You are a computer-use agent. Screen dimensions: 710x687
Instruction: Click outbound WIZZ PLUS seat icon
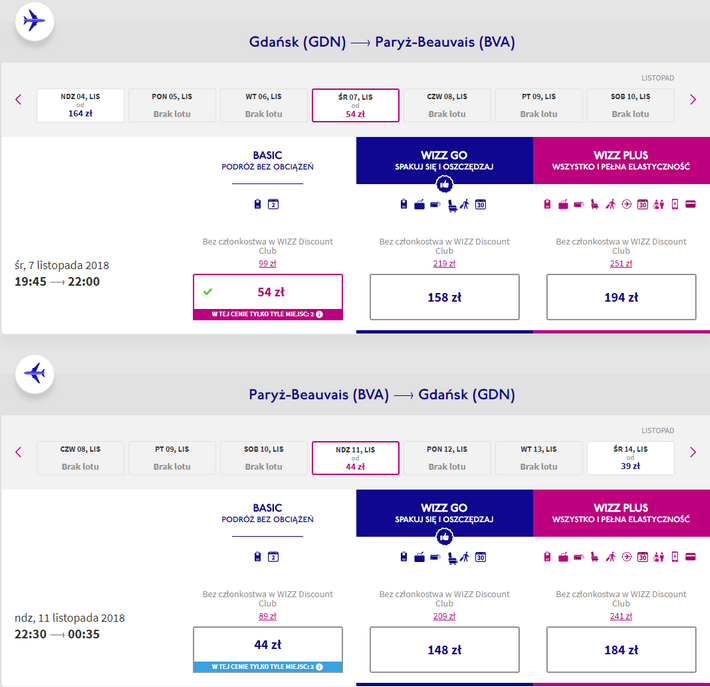[595, 205]
